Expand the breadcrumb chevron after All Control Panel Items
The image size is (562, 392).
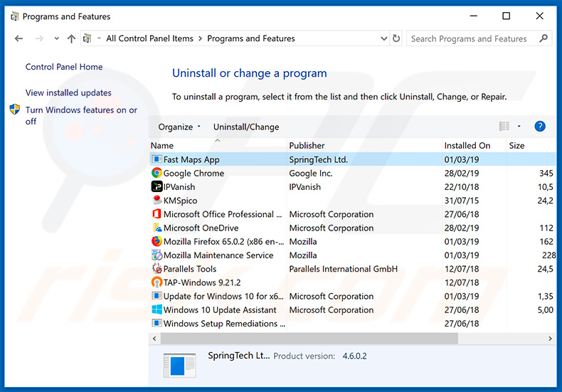click(200, 38)
